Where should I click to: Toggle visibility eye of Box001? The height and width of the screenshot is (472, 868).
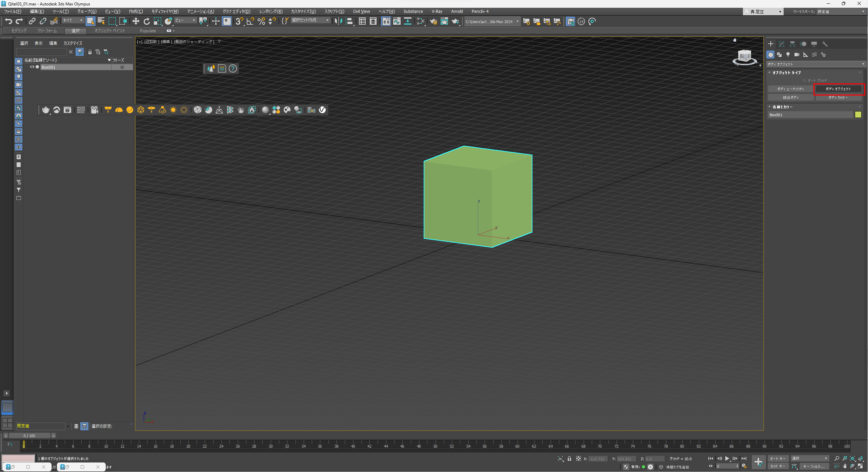[x=32, y=67]
